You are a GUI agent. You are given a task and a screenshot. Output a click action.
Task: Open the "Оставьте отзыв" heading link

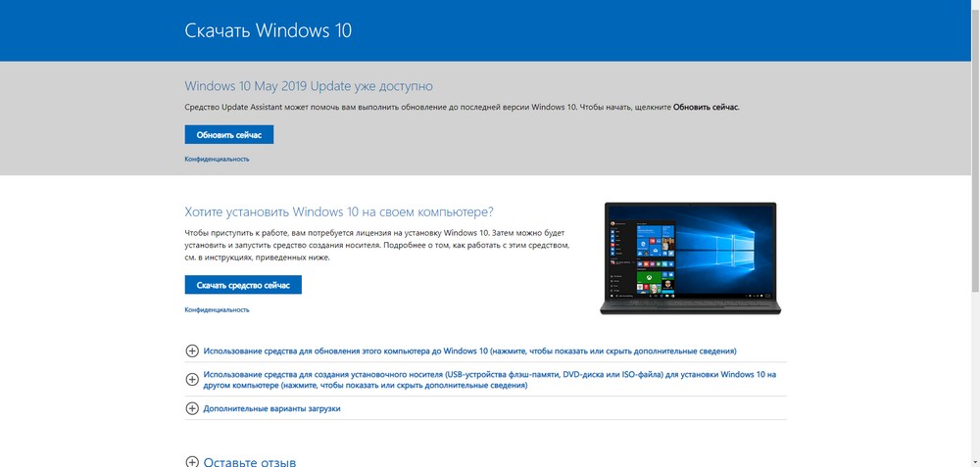pyautogui.click(x=249, y=463)
